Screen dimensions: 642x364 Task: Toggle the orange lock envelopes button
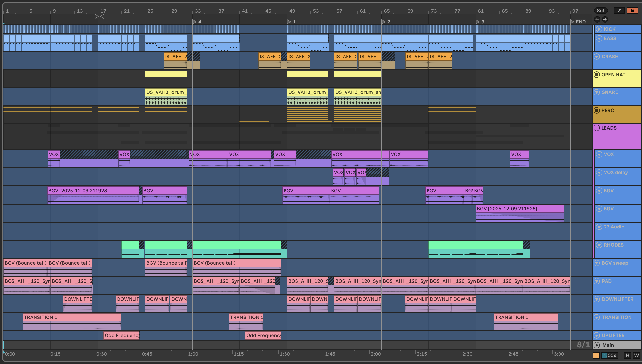coord(632,11)
